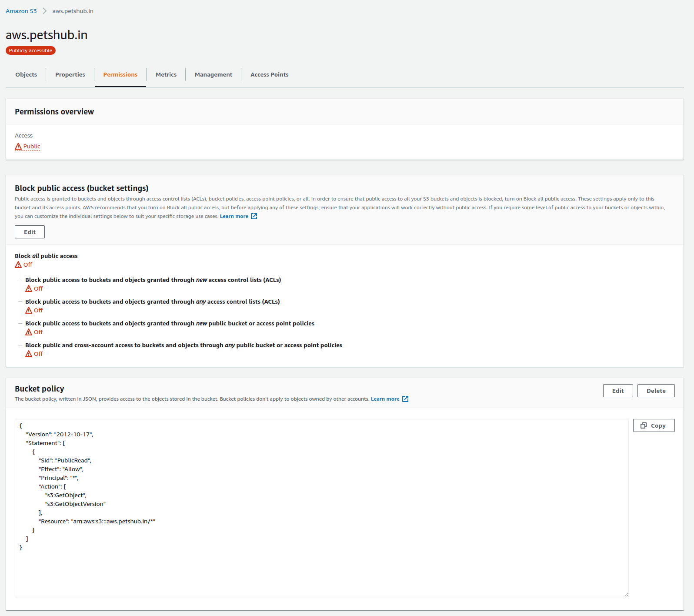Select the Metrics tab

click(166, 74)
